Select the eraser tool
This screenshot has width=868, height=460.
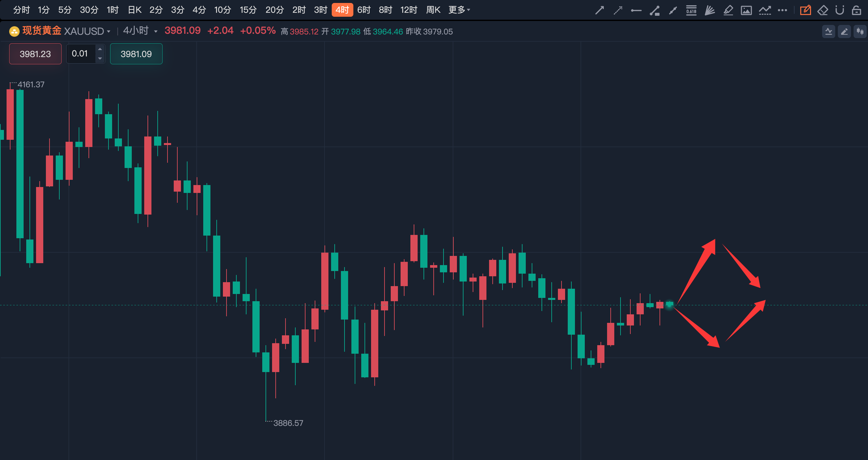[x=822, y=10]
